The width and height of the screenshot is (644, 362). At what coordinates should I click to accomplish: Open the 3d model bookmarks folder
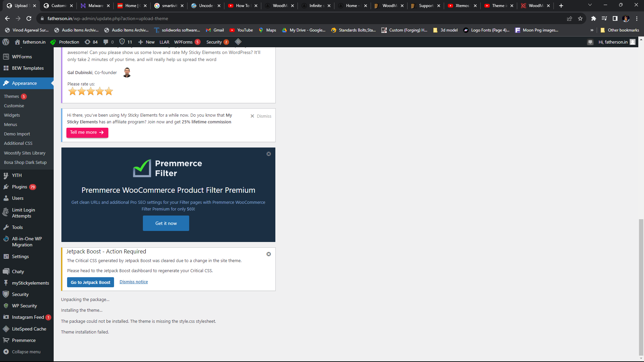[x=445, y=30]
